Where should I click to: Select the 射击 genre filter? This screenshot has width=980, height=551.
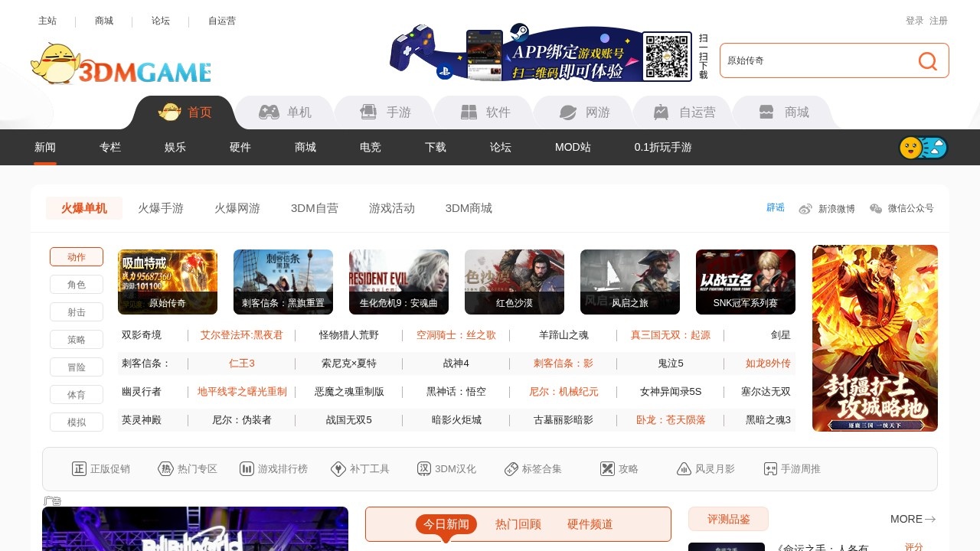coord(77,312)
